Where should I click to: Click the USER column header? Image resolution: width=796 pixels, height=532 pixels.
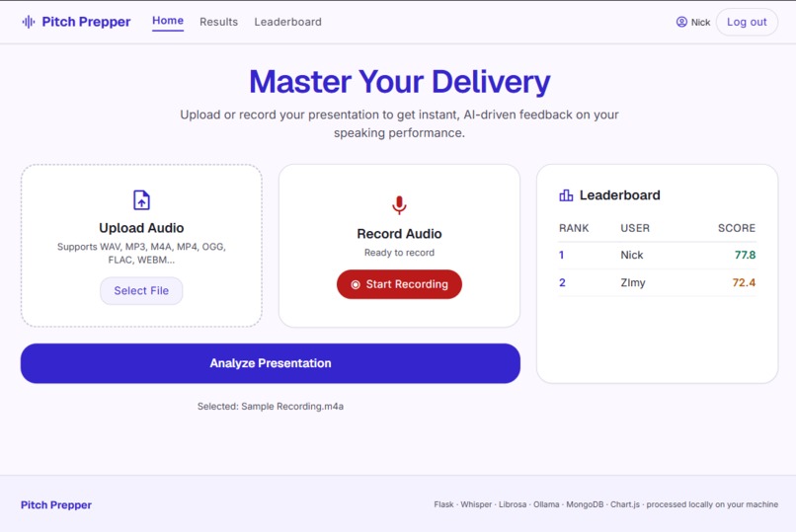coord(635,228)
